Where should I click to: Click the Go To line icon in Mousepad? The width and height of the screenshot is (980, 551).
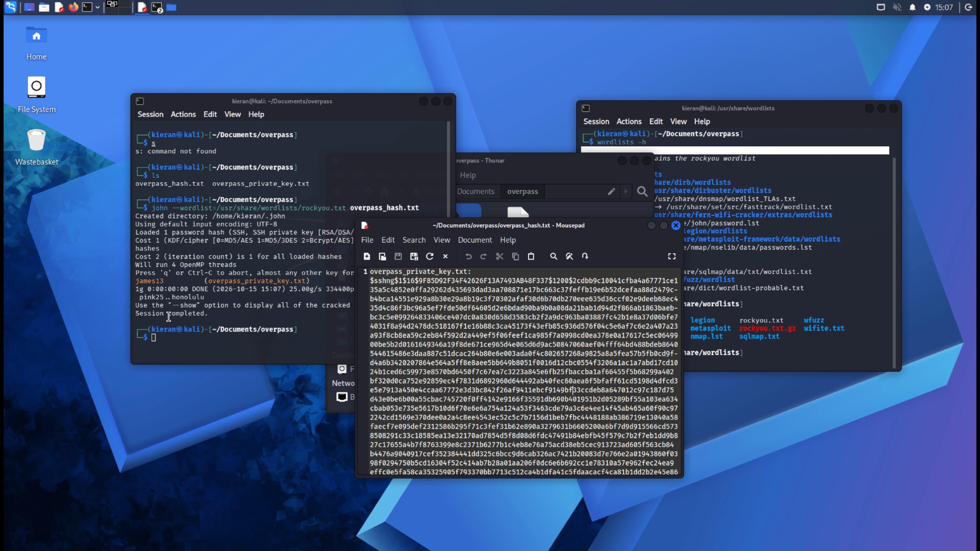[585, 256]
